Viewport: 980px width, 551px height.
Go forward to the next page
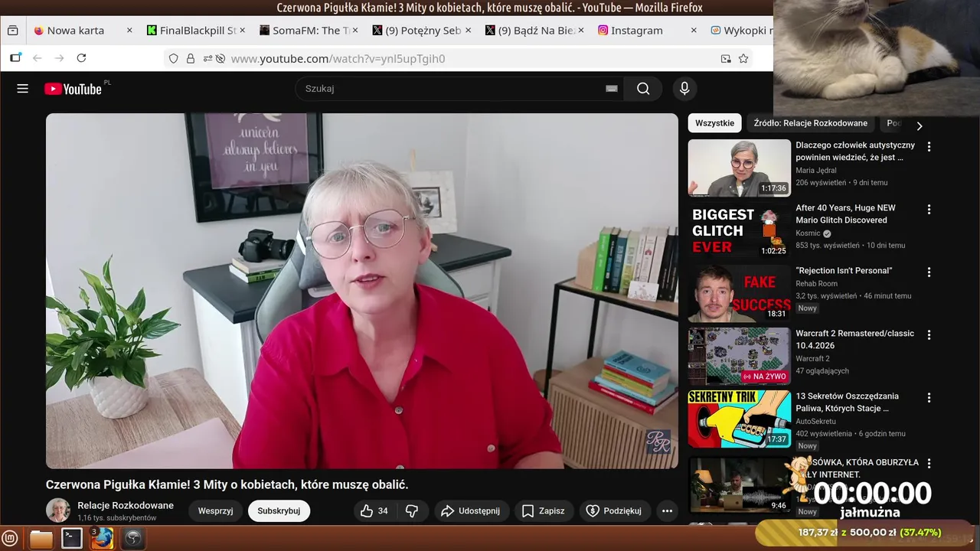tap(59, 58)
